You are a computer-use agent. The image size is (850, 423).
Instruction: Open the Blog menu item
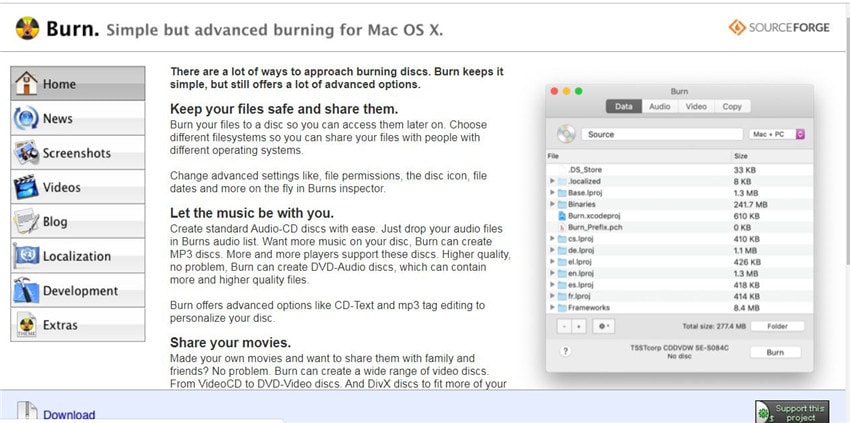pos(78,221)
